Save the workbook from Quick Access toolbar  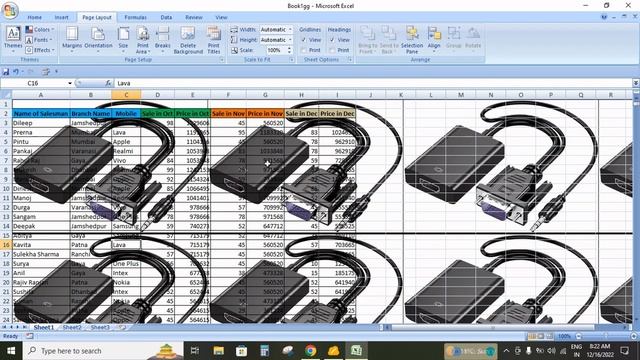coord(6,72)
